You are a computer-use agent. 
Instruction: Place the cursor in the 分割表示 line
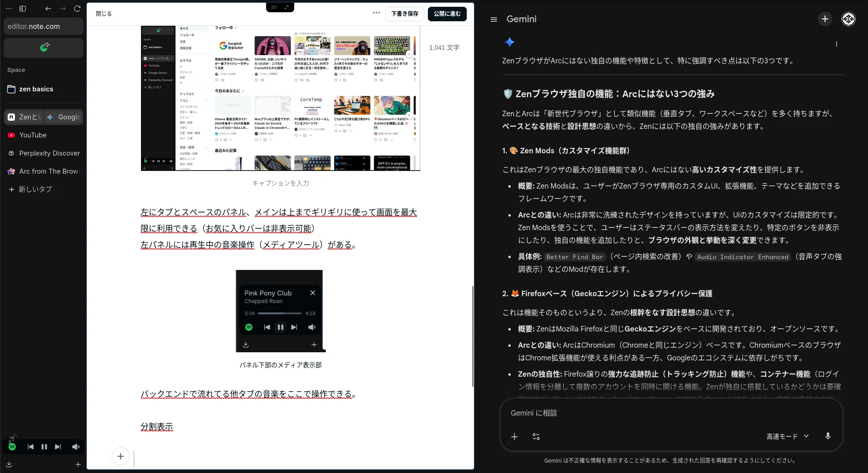(157, 427)
